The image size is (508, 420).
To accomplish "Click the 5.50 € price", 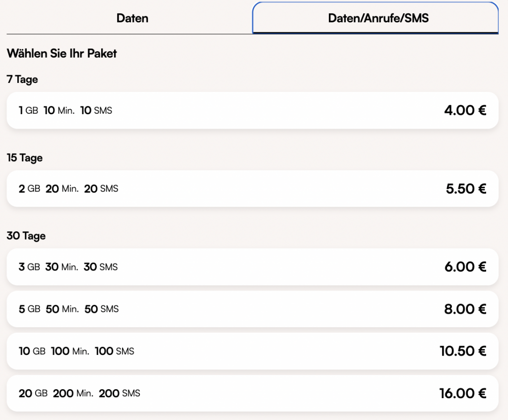I will pyautogui.click(x=465, y=189).
